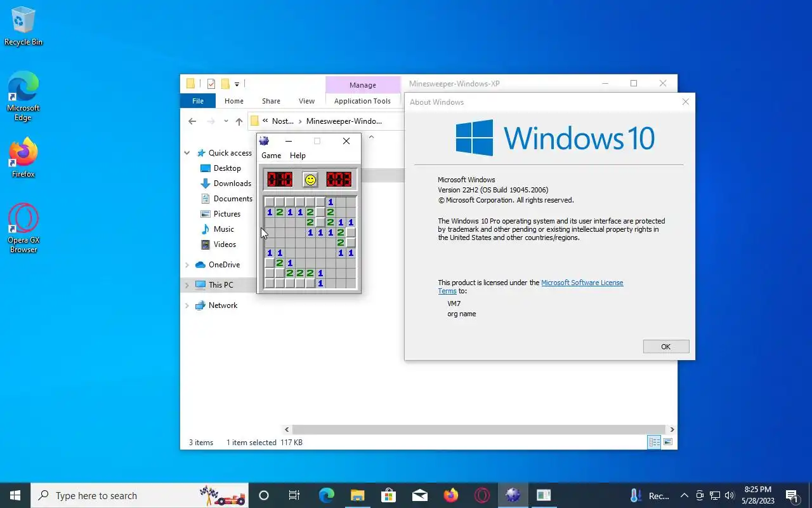Open the volume control in system tray

(730, 495)
